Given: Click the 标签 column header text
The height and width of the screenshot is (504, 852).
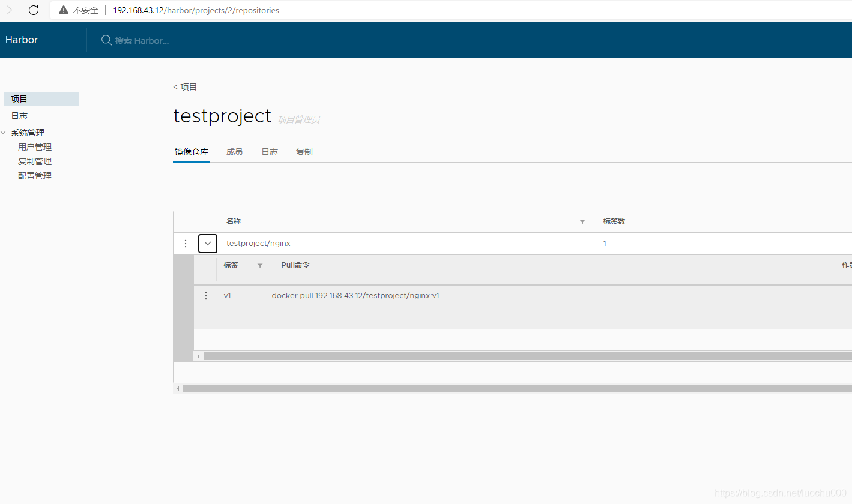Looking at the screenshot, I should pyautogui.click(x=231, y=265).
